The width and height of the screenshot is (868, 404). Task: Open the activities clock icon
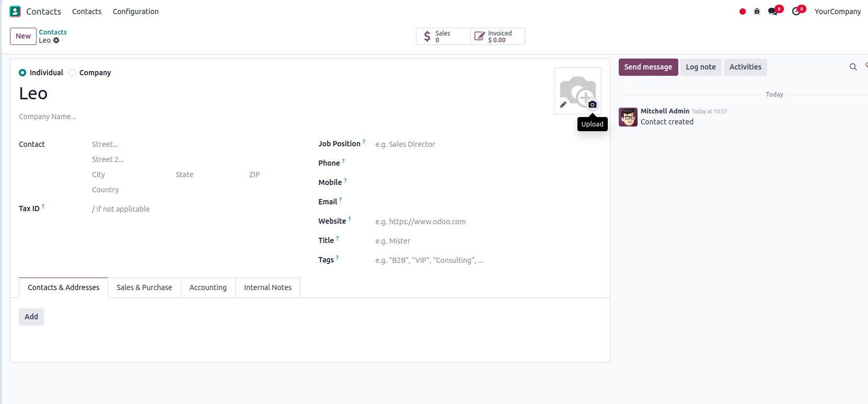(796, 11)
